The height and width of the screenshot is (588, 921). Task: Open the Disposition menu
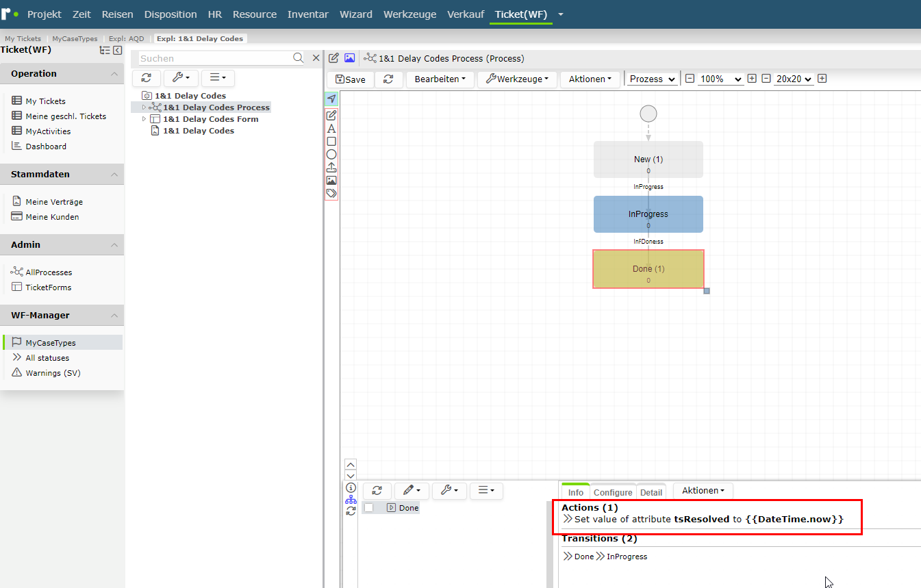point(171,14)
